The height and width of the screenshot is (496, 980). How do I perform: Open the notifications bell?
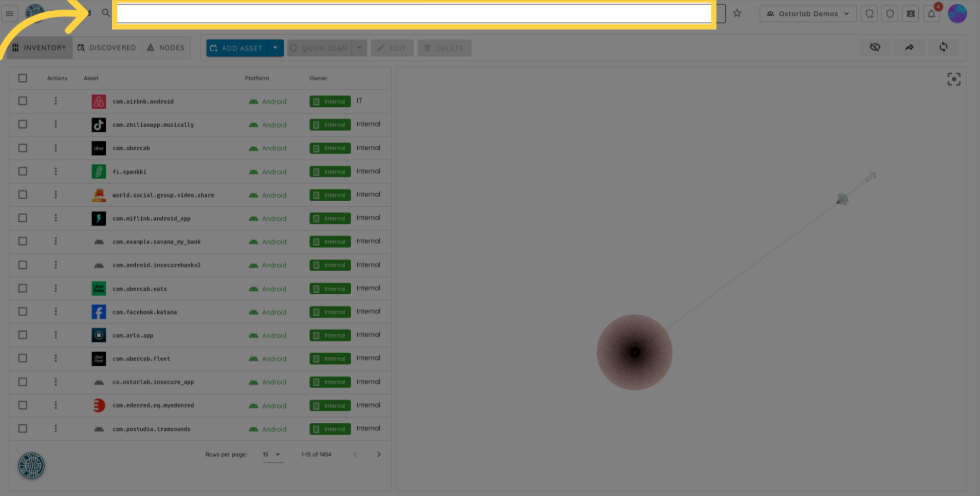931,14
